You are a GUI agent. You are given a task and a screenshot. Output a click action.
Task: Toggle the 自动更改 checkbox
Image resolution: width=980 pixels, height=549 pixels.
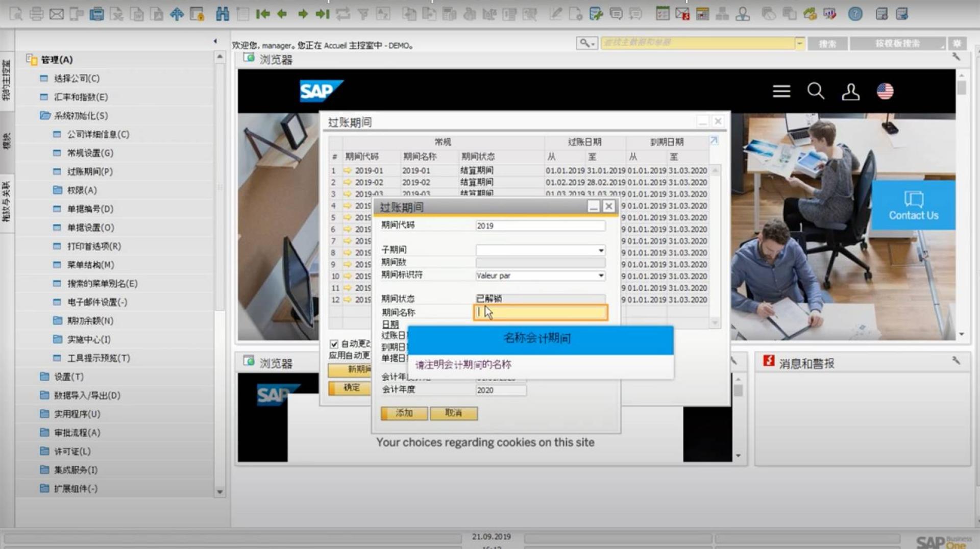334,344
